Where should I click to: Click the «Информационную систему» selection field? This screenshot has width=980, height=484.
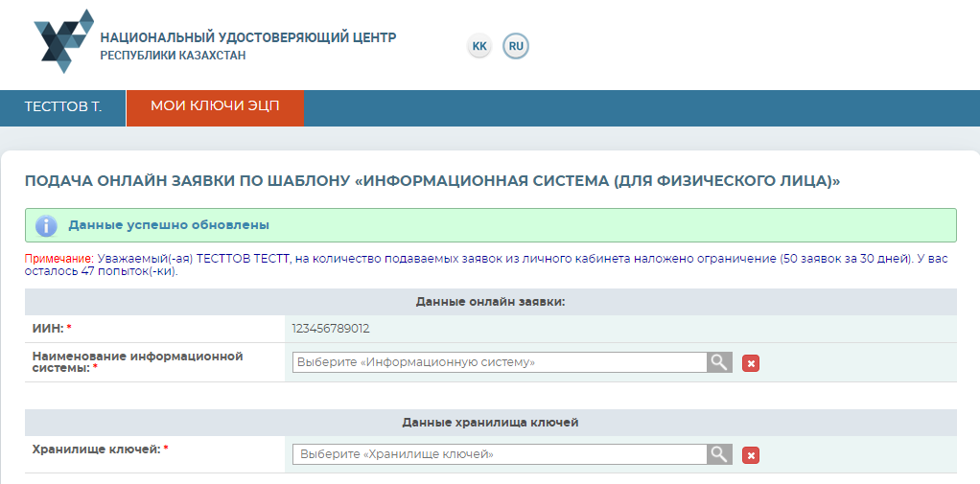(499, 362)
